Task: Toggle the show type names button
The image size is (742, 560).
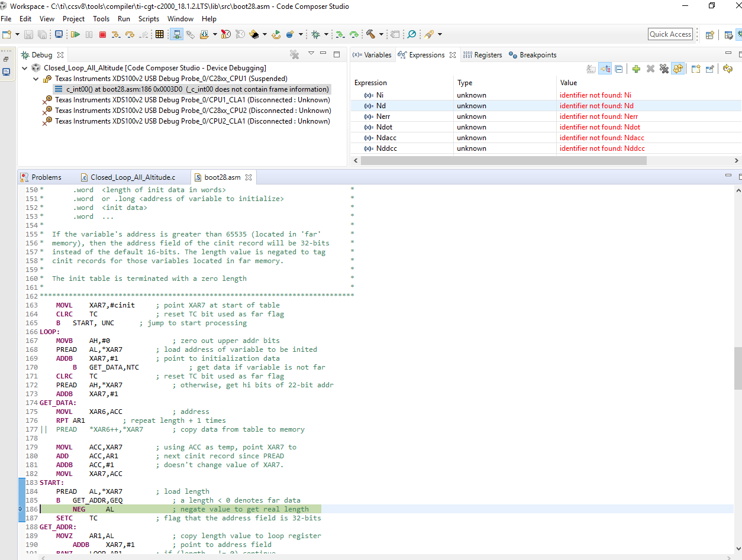Action: [591, 69]
